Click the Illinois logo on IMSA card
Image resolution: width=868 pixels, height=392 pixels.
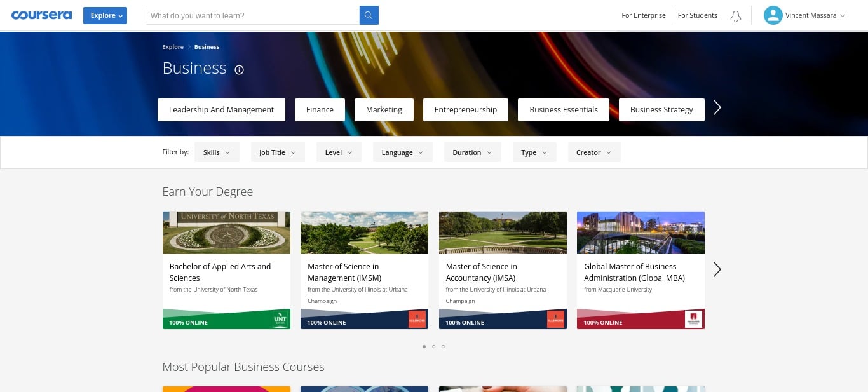(555, 319)
